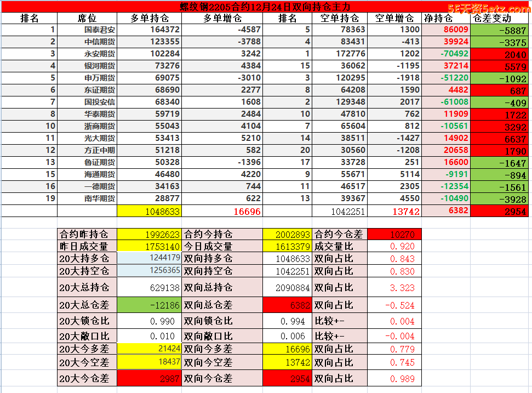The image size is (532, 393).
Task: Click the green -12186 cell
Action: pos(149,305)
